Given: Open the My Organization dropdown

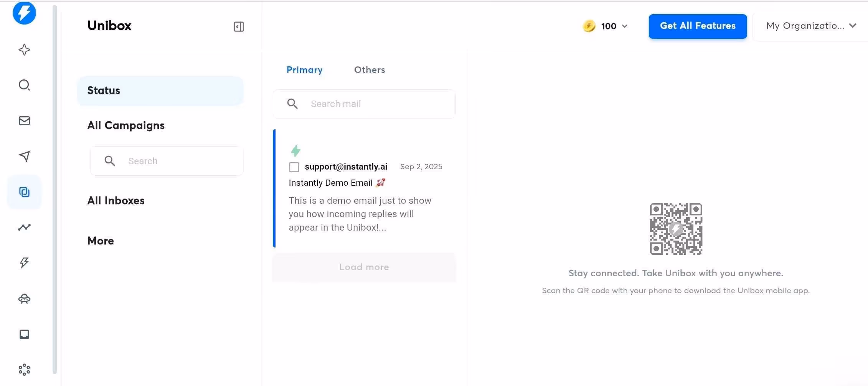Looking at the screenshot, I should coord(811,26).
